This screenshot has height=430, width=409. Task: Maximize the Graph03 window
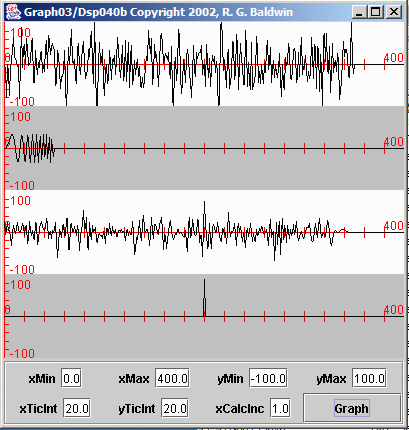point(376,12)
